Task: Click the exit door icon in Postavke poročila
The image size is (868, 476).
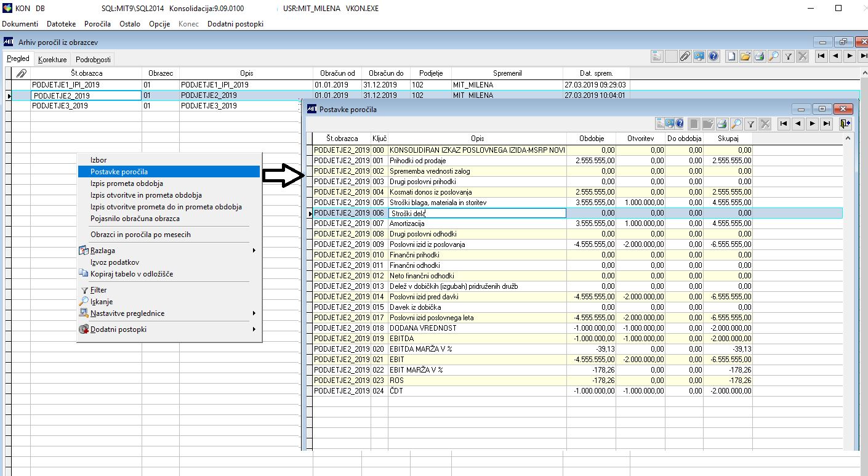Action: [845, 124]
